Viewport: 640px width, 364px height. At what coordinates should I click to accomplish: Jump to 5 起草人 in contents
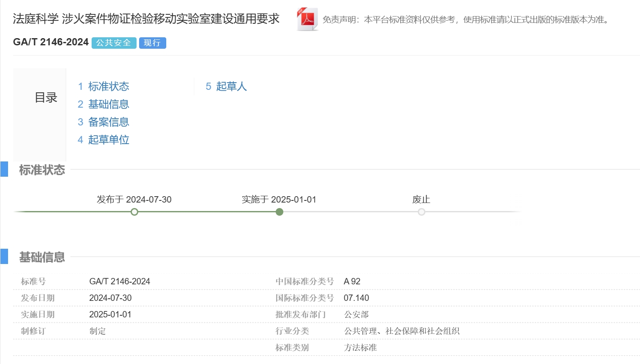coord(226,86)
